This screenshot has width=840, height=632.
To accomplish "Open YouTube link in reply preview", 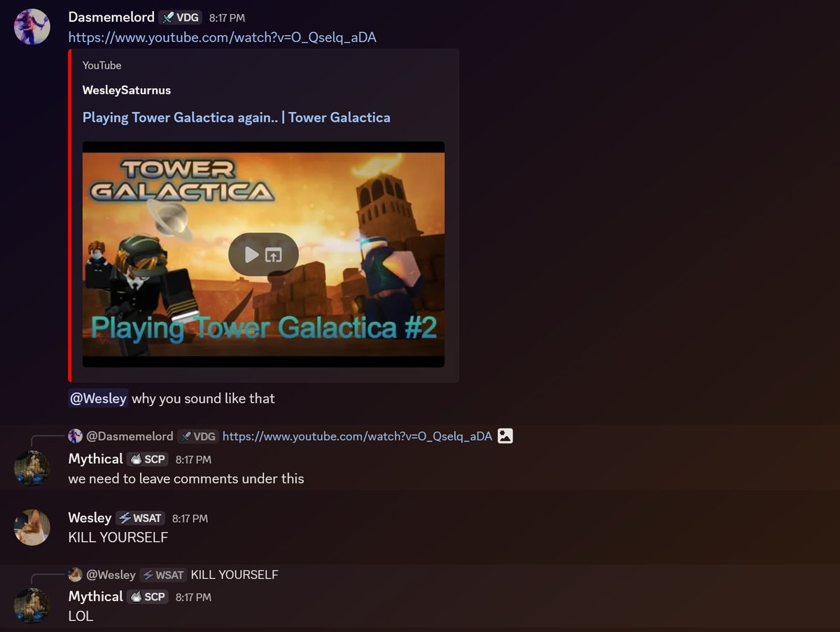I will pyautogui.click(x=357, y=436).
